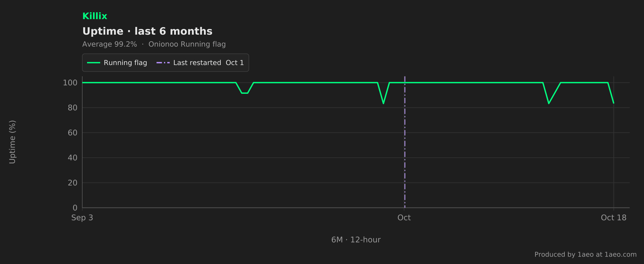Click the 'Onionoo Running flag' subtitle text
Viewport: 644px width, 264px height.
tap(187, 44)
